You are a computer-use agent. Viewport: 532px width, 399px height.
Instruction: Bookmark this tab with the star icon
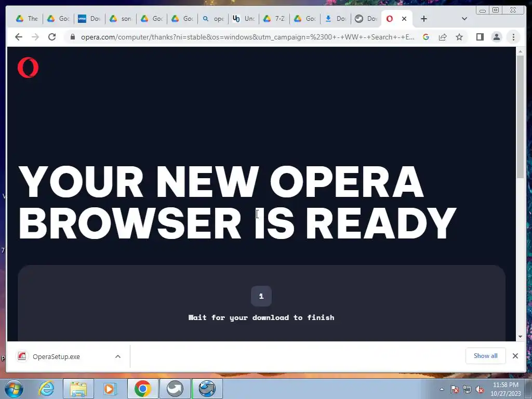point(459,37)
